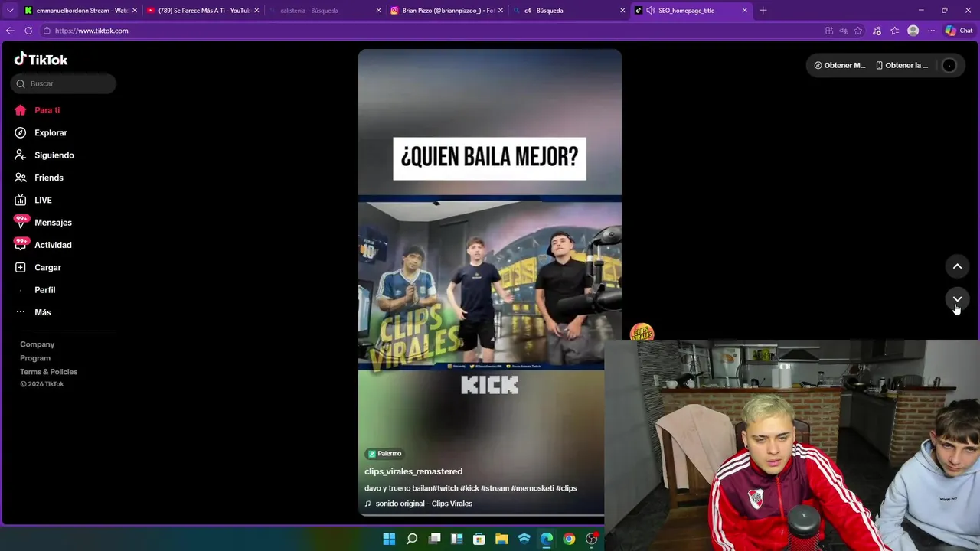Click the Obtener la... app button
This screenshot has height=551, width=980.
[x=902, y=65]
